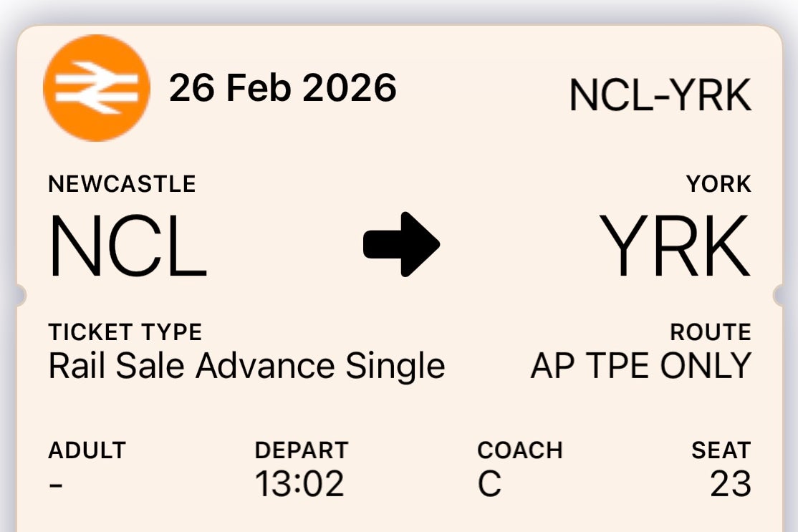Click the SEAT heading
798x532 pixels.
click(x=721, y=450)
